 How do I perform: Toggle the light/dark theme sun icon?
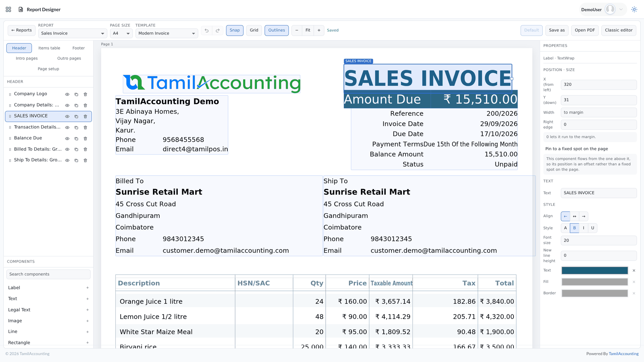pyautogui.click(x=634, y=9)
